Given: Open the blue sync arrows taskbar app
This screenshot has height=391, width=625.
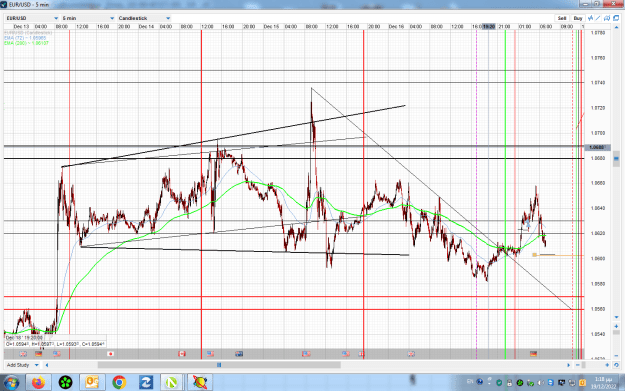Looking at the screenshot, I should pos(146,383).
